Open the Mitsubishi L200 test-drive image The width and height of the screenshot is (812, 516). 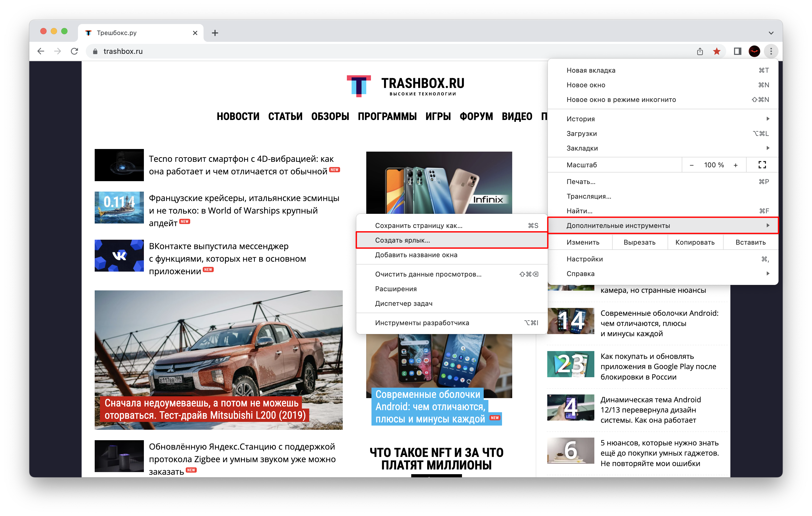click(x=218, y=360)
